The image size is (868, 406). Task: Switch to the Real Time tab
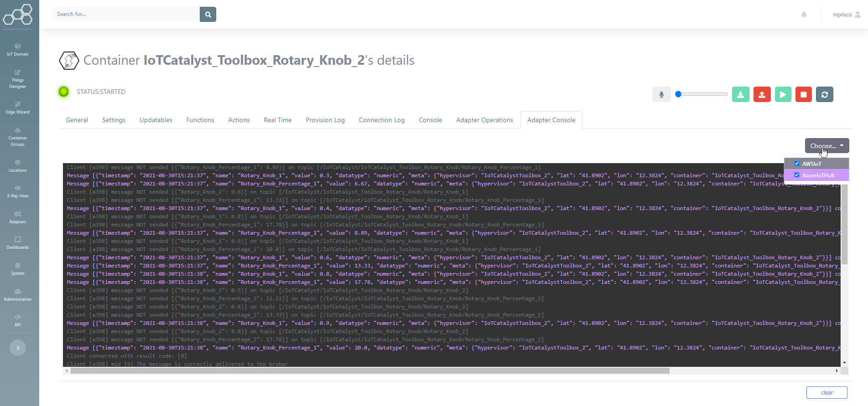pyautogui.click(x=278, y=120)
